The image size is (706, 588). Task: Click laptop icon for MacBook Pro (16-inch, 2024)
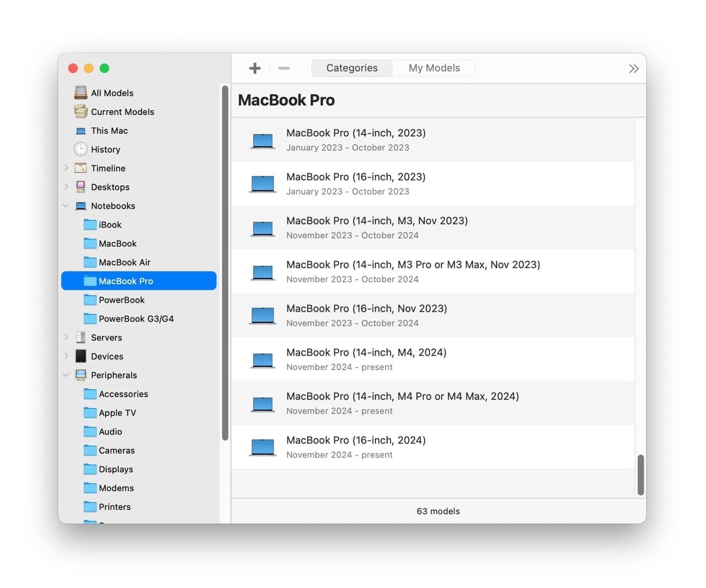(x=263, y=447)
